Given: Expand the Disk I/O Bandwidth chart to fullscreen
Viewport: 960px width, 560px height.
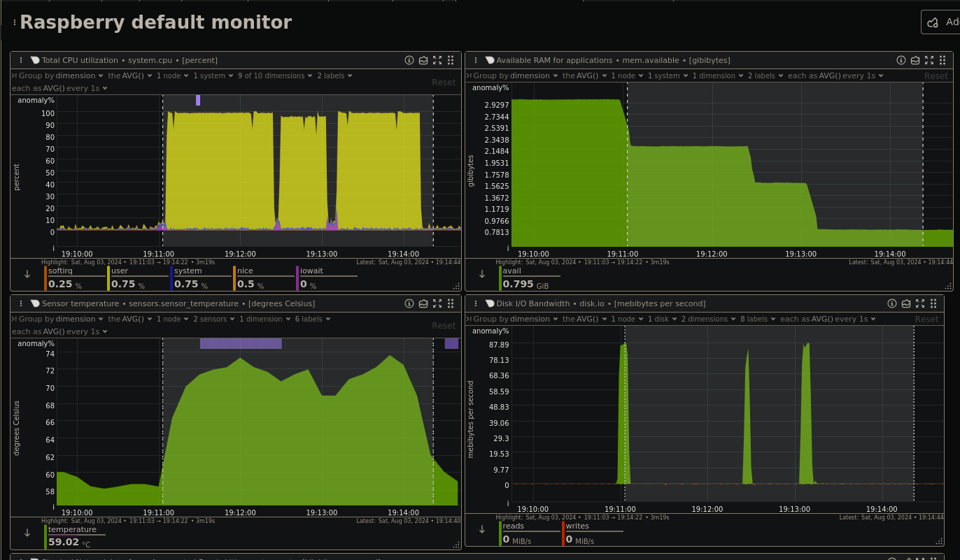Looking at the screenshot, I should coord(920,303).
